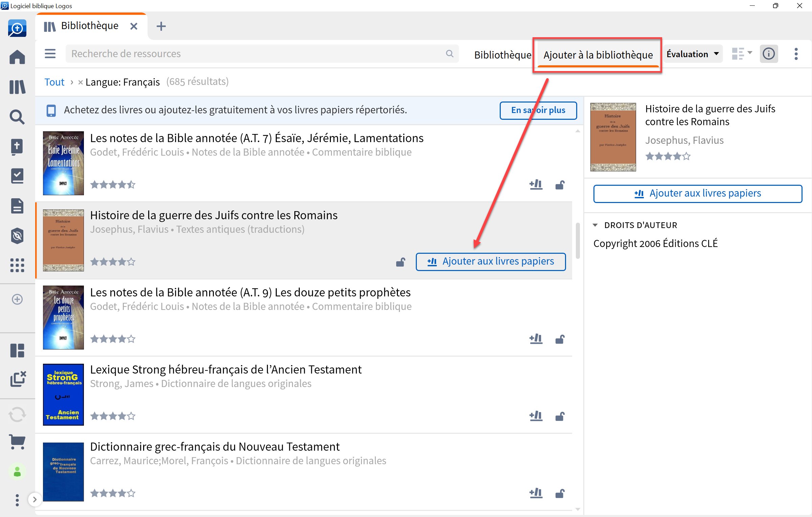812x517 pixels.
Task: Open the library hamburger filter menu
Action: (50, 53)
